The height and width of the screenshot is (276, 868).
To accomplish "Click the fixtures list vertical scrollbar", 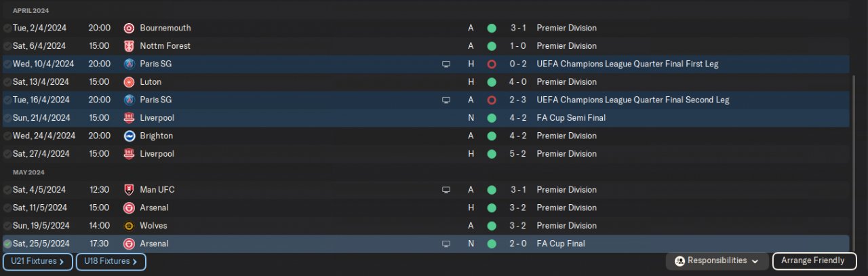I will 853,163.
